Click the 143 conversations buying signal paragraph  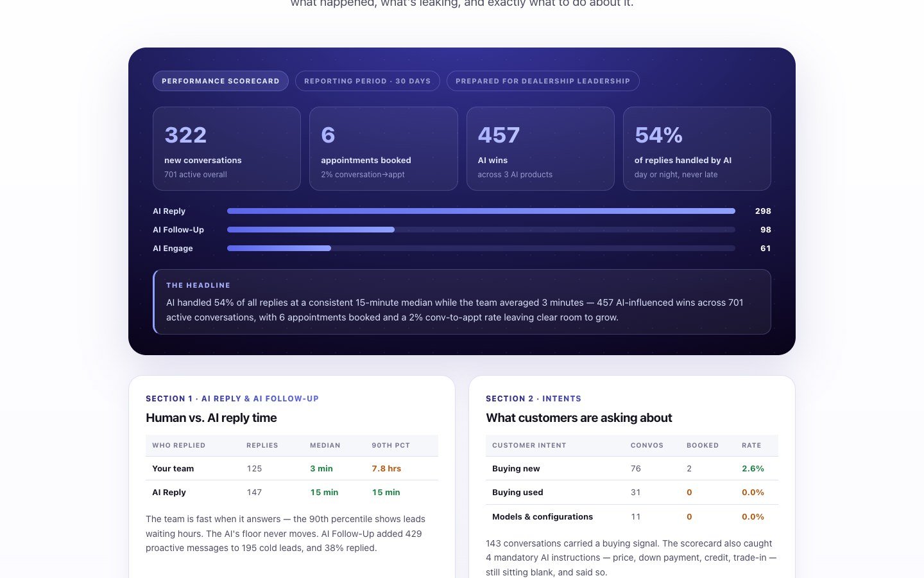point(631,557)
